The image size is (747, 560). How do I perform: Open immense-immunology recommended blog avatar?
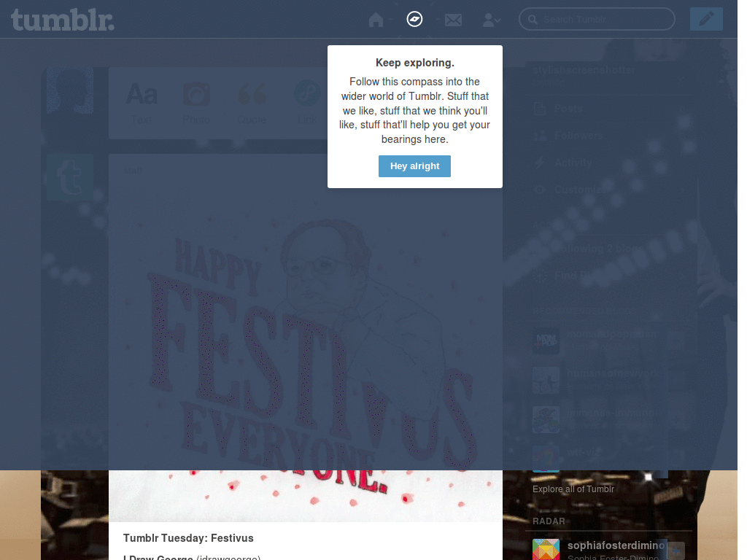pos(546,419)
